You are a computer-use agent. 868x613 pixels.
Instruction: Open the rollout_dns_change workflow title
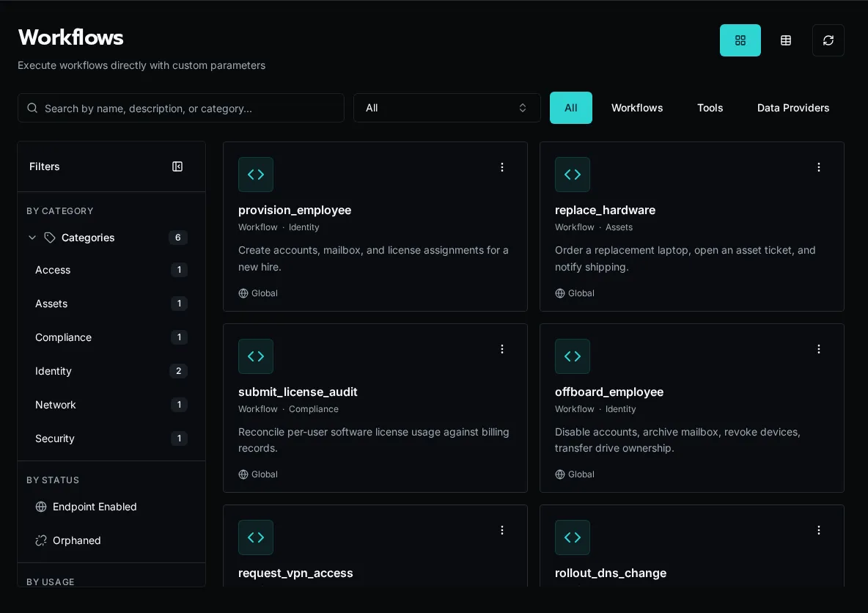tap(611, 573)
